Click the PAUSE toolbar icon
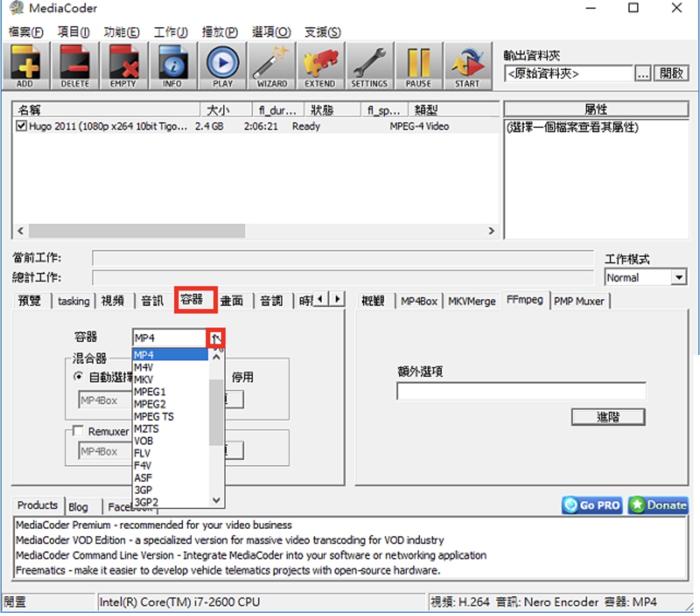Viewport: 700px width, 616px height. pyautogui.click(x=418, y=66)
